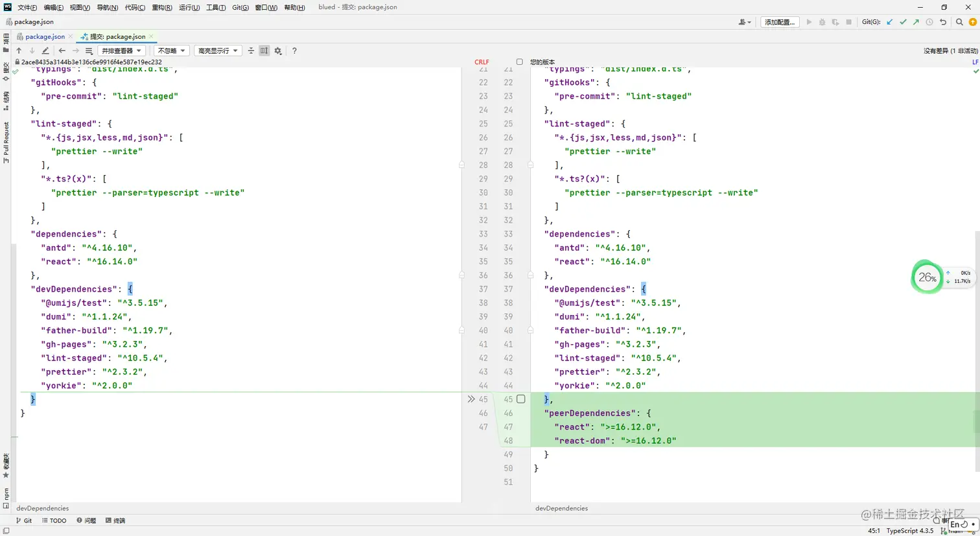Go to previous file with left arrow
980x536 pixels.
click(x=62, y=51)
